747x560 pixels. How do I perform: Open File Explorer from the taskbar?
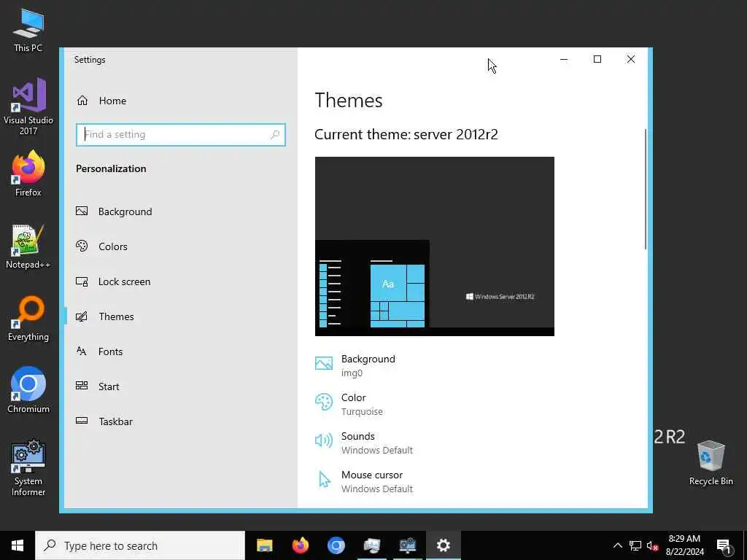264,545
